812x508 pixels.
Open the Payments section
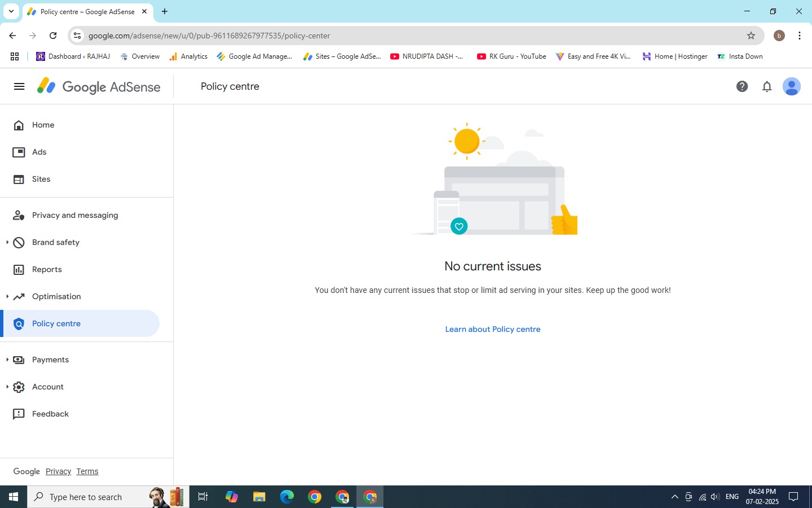tap(50, 360)
